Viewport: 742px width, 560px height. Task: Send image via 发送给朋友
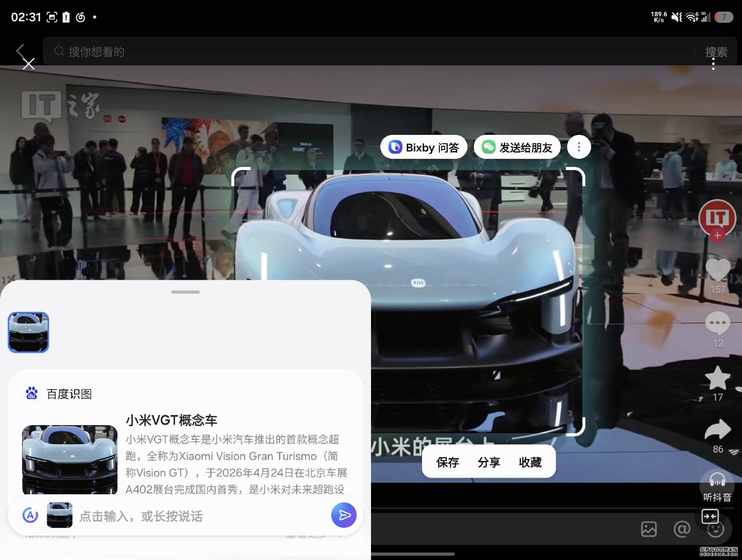(x=517, y=147)
